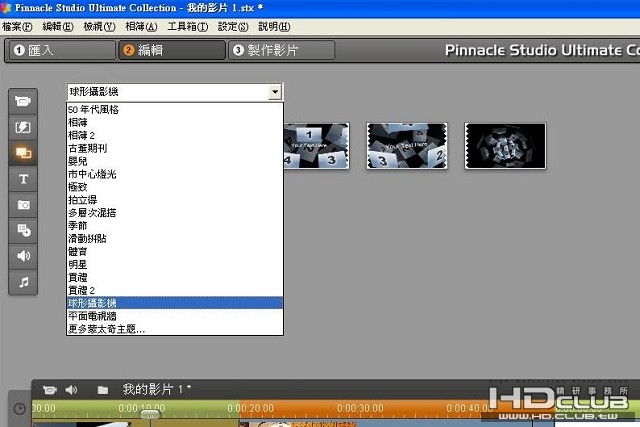Open the 工具箱(T) menu
The height and width of the screenshot is (427, 640).
pos(188,27)
